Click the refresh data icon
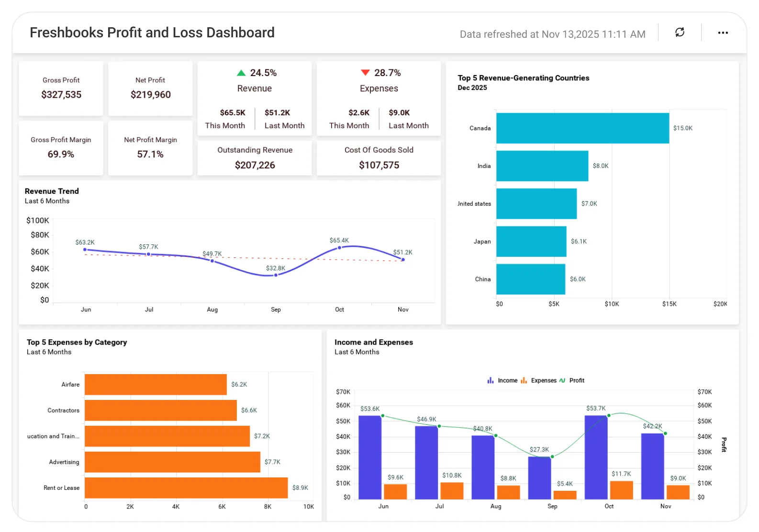 point(680,33)
